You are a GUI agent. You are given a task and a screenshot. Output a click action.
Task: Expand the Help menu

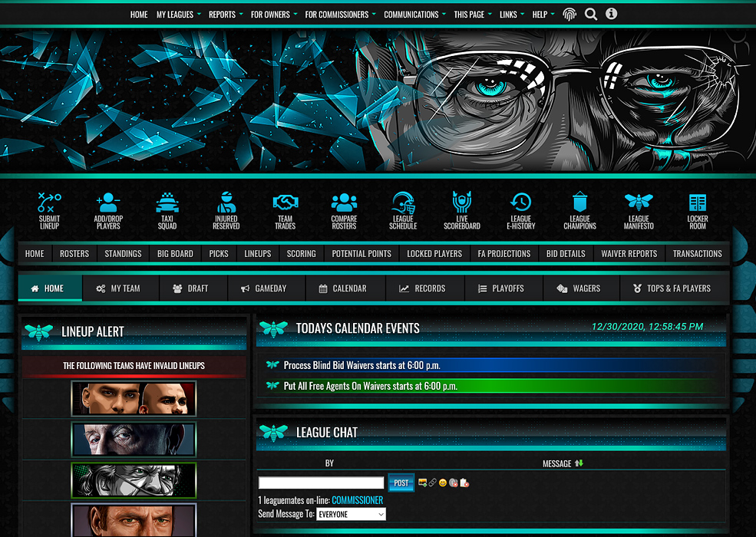tap(543, 15)
